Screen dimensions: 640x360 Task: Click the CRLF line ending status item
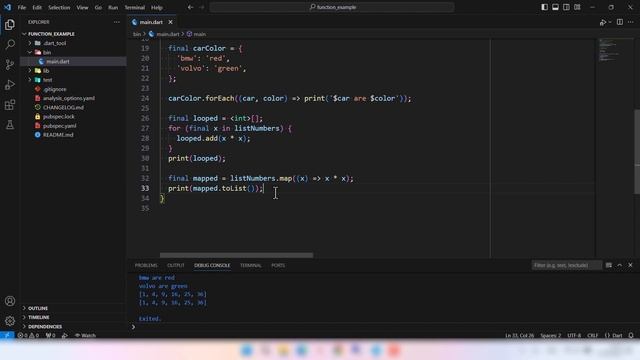[592, 335]
